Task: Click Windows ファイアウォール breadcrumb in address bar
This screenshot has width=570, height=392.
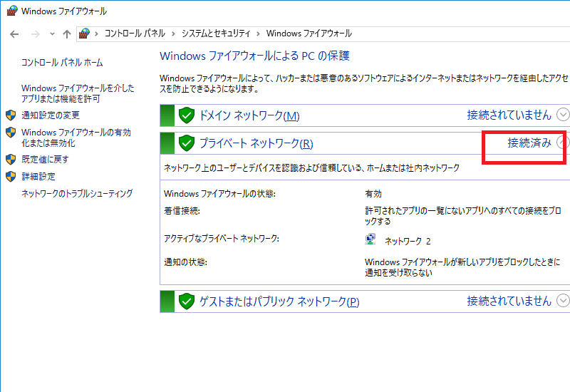Action: (309, 33)
